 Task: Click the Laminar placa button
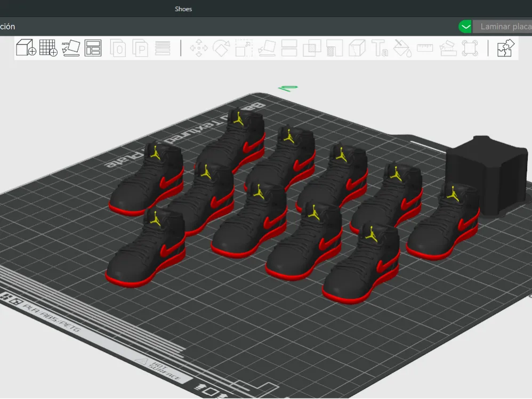tap(504, 27)
